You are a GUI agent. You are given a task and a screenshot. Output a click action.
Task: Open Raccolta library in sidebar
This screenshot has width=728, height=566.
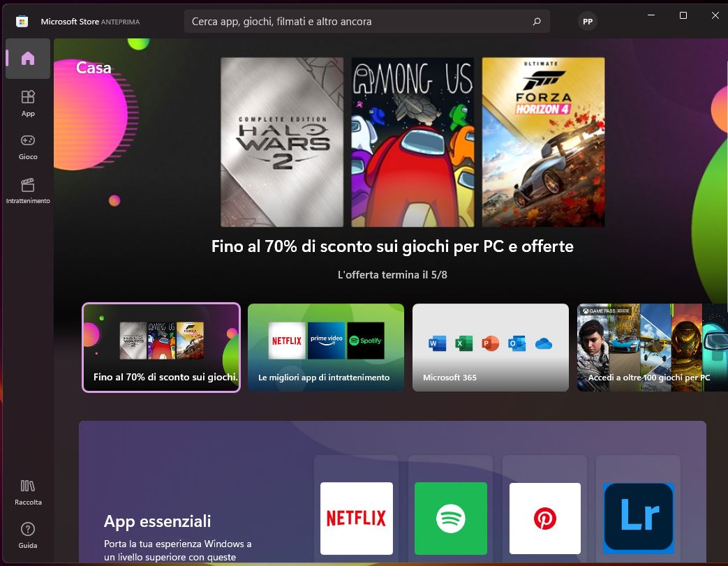coord(28,493)
